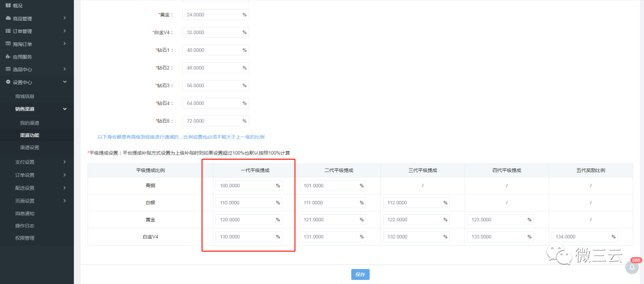Open 权限管理 menu item
644x284 pixels.
pyautogui.click(x=24, y=238)
